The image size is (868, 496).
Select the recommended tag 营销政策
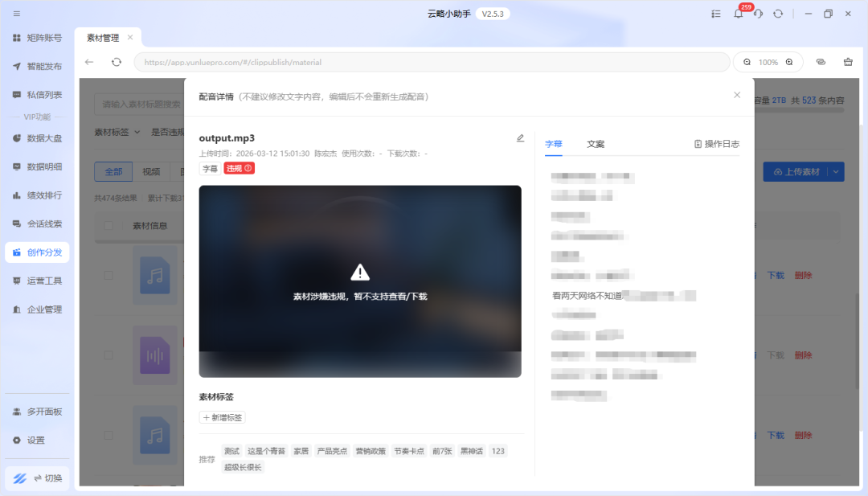point(371,451)
